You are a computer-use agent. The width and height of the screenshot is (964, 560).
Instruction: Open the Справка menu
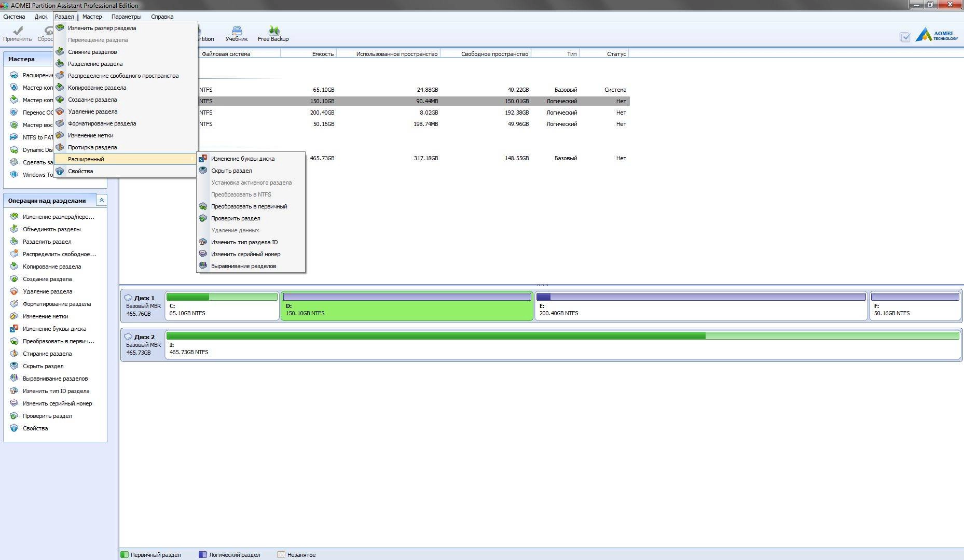[x=162, y=17]
